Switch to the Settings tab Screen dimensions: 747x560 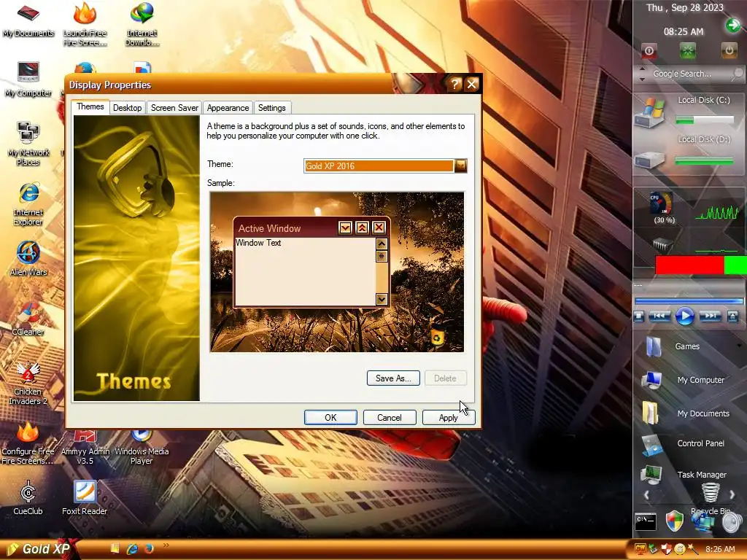(x=272, y=108)
